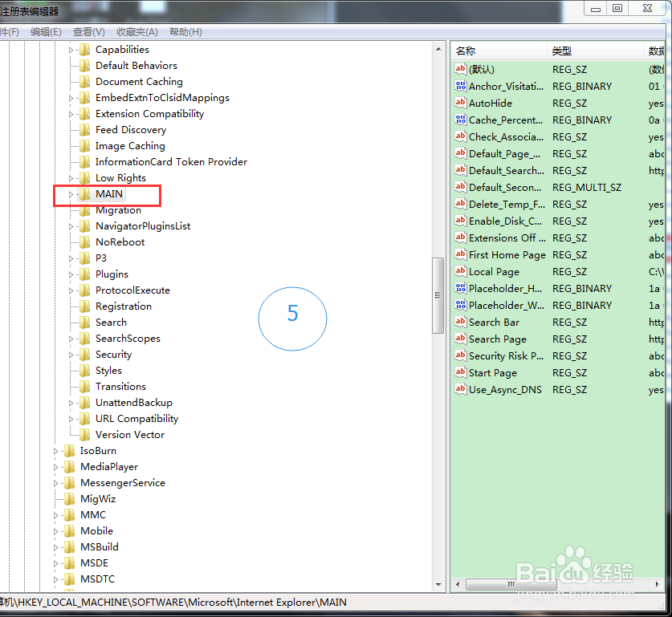This screenshot has width=672, height=617.
Task: Click the Registration folder icon
Action: tap(85, 306)
